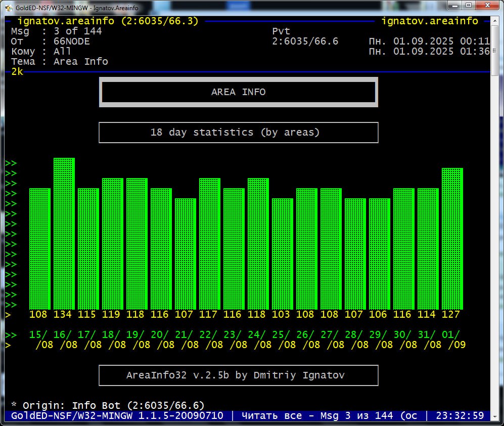Click status bar text Читать все

(271, 416)
